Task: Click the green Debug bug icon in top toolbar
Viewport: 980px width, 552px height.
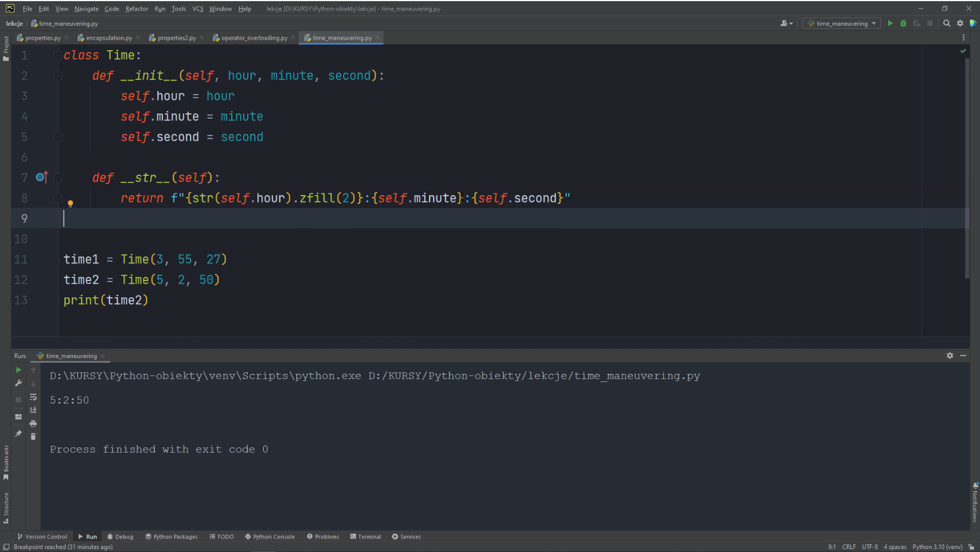Action: pyautogui.click(x=903, y=23)
